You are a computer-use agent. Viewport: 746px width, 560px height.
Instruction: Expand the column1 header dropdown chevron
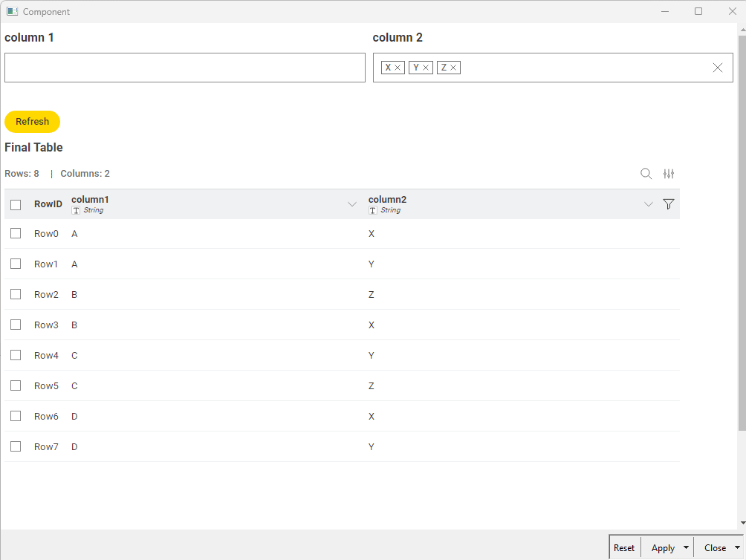click(x=352, y=204)
